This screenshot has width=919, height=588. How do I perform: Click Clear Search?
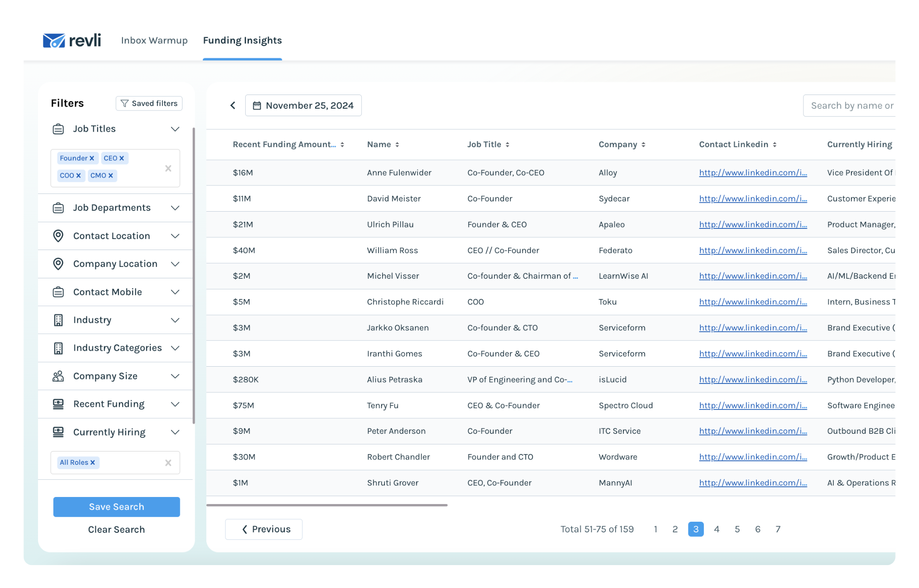(x=117, y=529)
